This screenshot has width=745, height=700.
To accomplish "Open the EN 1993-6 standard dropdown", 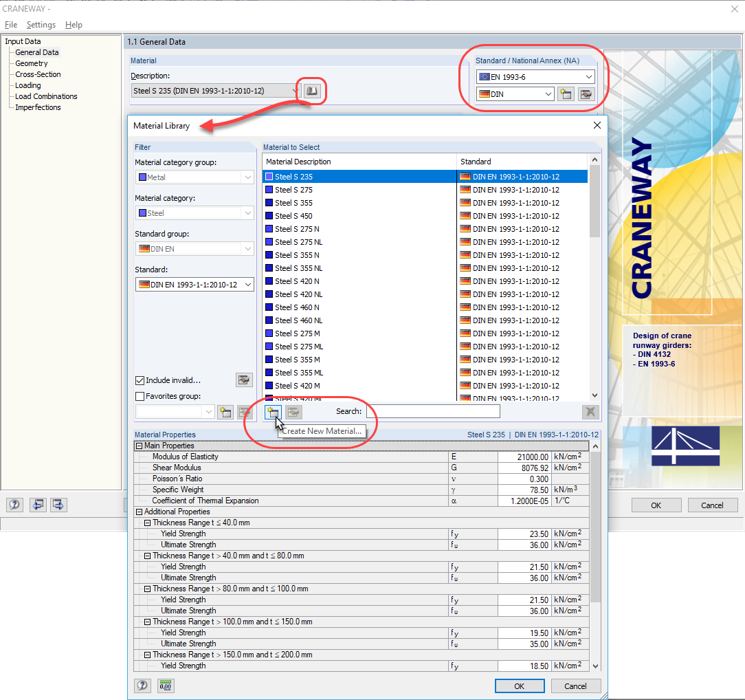I will click(x=535, y=77).
